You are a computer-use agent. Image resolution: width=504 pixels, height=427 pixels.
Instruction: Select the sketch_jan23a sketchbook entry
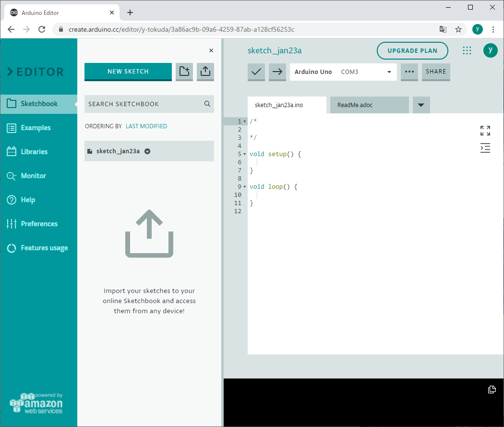click(149, 151)
